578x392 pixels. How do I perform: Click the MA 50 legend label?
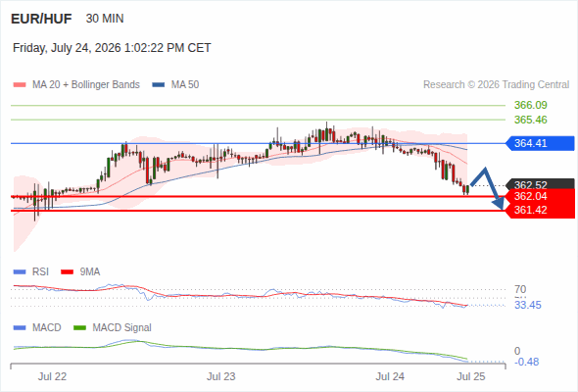click(185, 85)
